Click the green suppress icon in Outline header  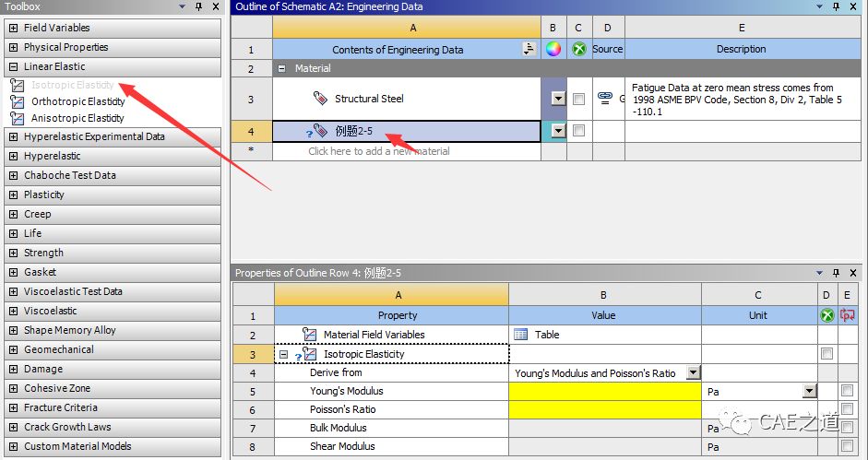pyautogui.click(x=579, y=49)
